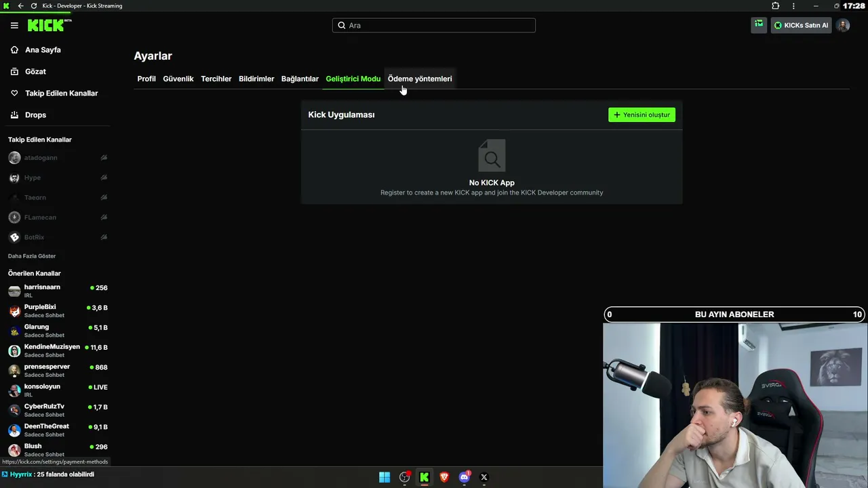Click the DeenTheGreat channel avatar
868x488 pixels.
pyautogui.click(x=14, y=430)
